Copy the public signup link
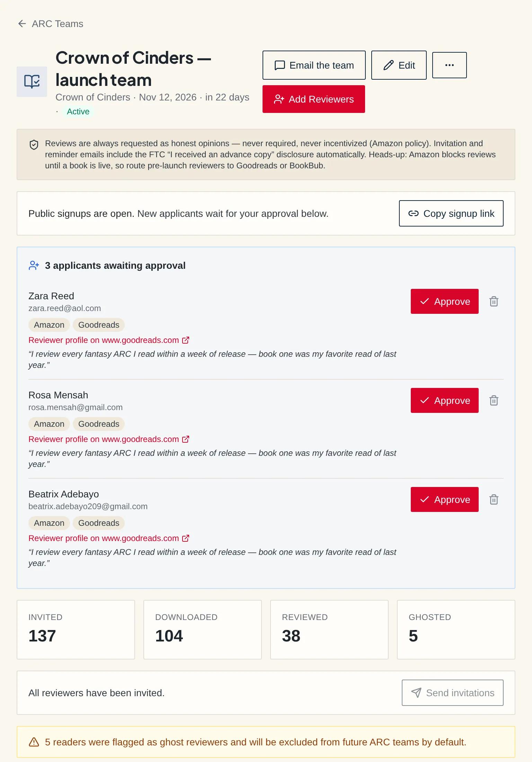Screen dimensions: 532x762 451,213
